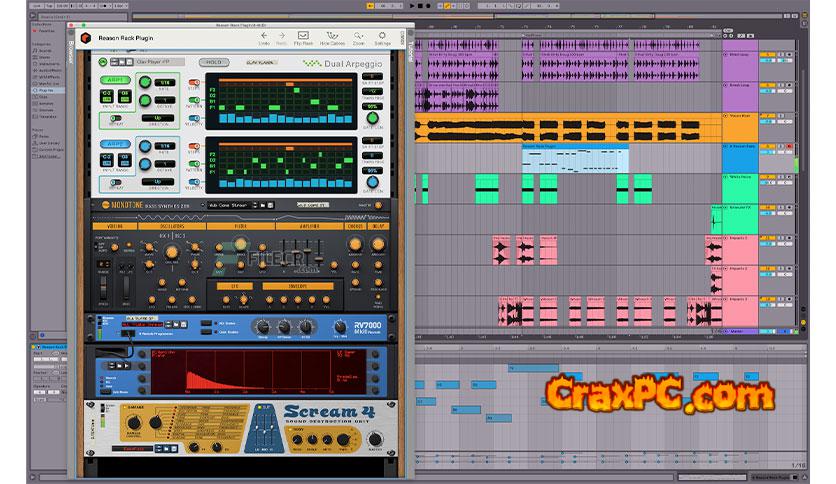
Task: Click RV7000 browse patch folder icon
Action: coord(176,324)
